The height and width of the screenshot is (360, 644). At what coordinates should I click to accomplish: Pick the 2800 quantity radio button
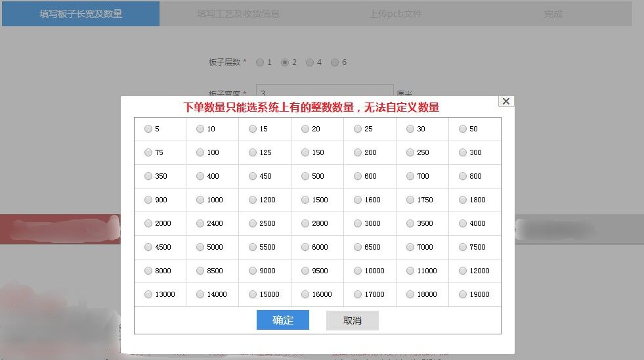pyautogui.click(x=305, y=224)
